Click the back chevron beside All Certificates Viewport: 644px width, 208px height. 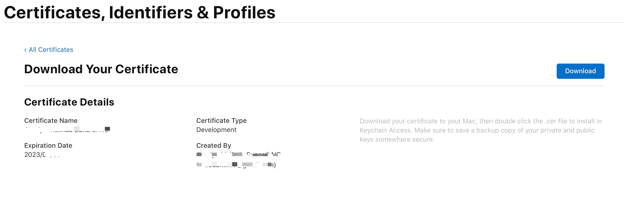(x=25, y=50)
